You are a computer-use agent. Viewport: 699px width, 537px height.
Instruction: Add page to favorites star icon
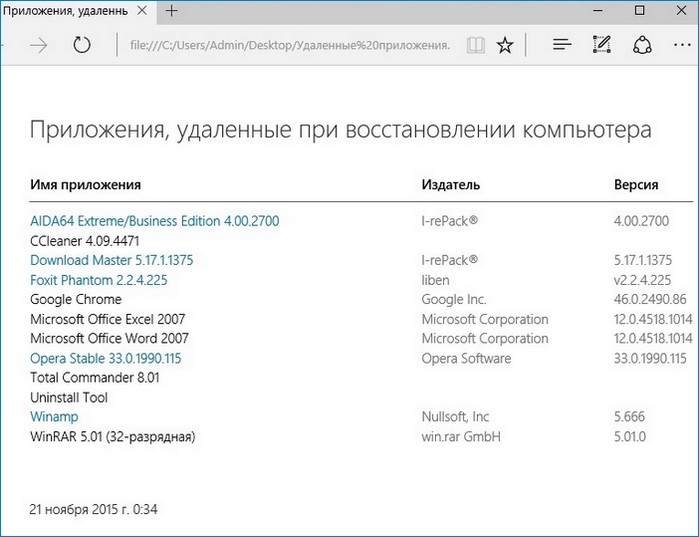click(x=505, y=45)
